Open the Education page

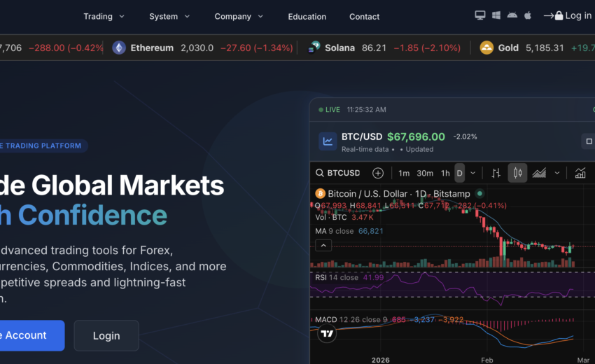coord(307,17)
